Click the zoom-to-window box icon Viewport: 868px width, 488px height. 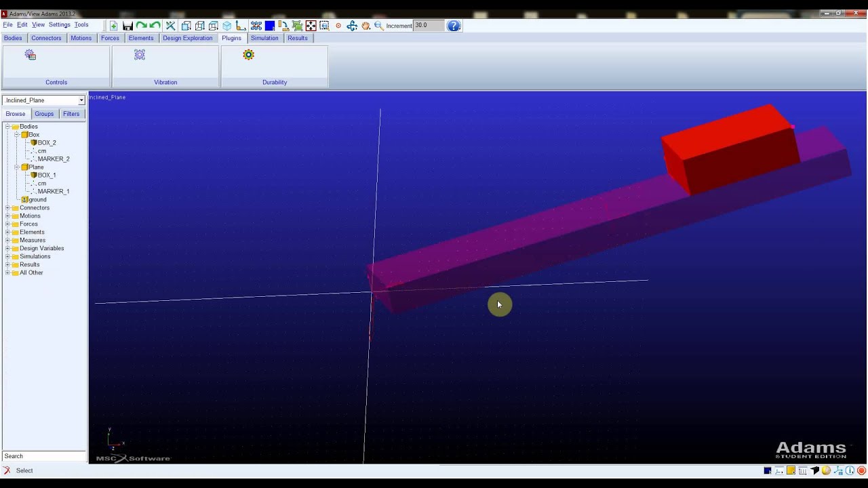(324, 26)
